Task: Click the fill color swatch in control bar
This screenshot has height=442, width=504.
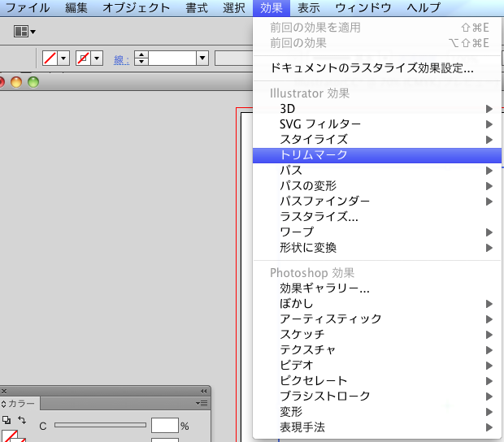Action: coord(50,58)
